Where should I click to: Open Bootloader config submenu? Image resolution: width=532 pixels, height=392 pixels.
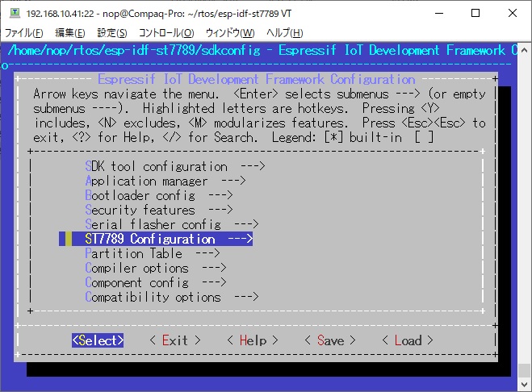pyautogui.click(x=159, y=195)
